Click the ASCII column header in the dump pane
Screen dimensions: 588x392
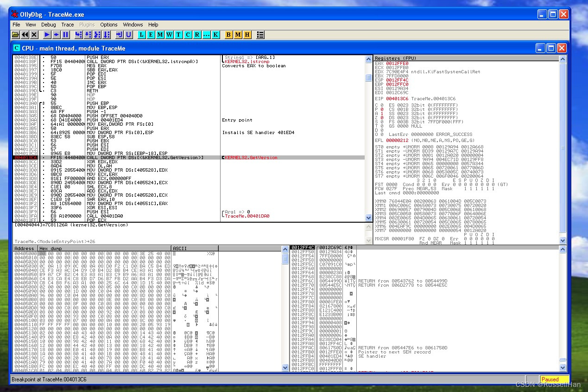click(195, 249)
